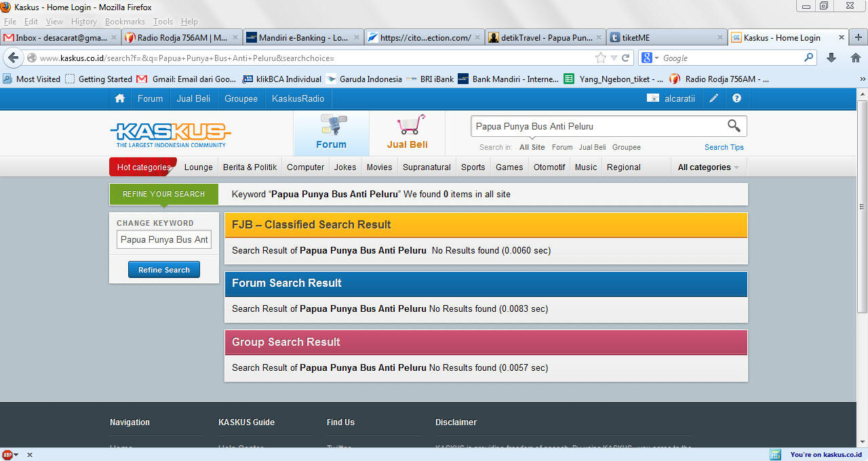Open the Tools menu
This screenshot has height=461, width=868.
pyautogui.click(x=163, y=22)
